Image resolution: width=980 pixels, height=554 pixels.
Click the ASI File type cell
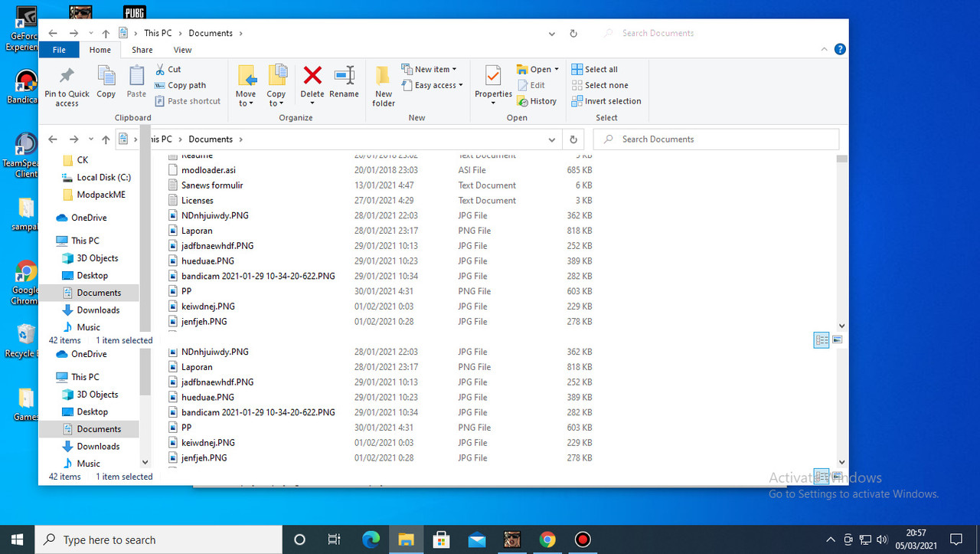(472, 170)
